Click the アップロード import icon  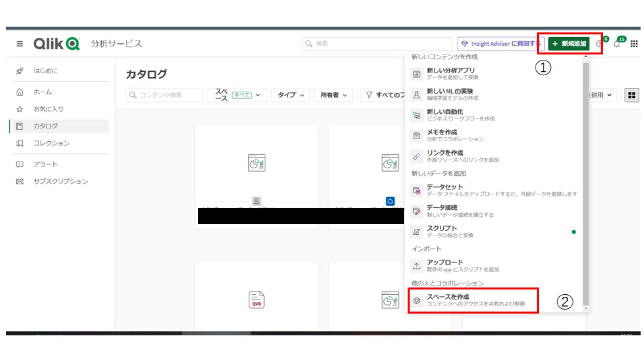point(417,266)
